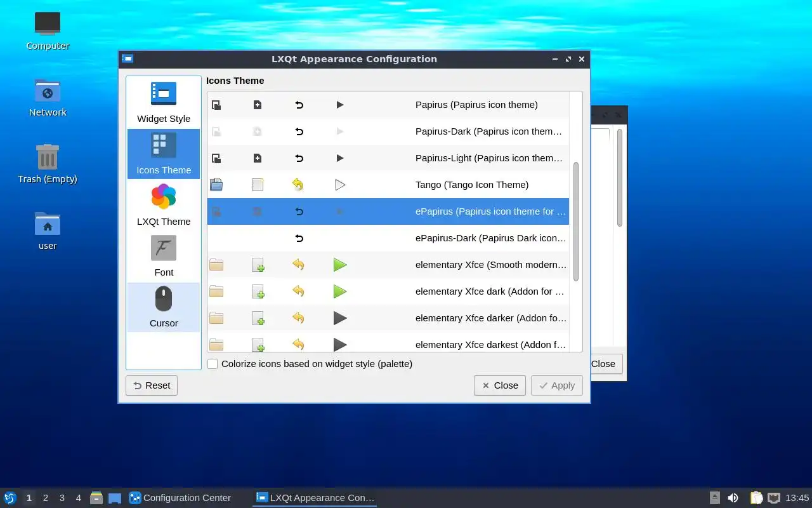Click the removable media eject tray icon
This screenshot has width=812, height=508.
click(x=715, y=498)
